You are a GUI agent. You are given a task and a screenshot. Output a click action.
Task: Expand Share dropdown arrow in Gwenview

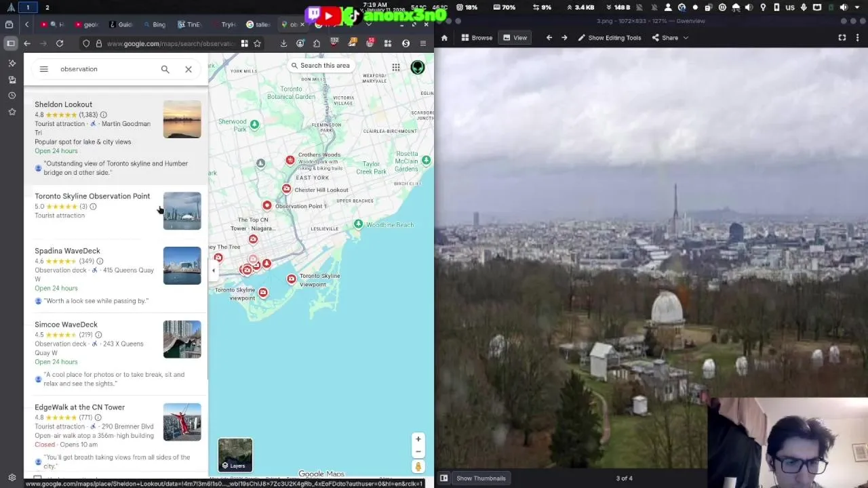pyautogui.click(x=686, y=38)
